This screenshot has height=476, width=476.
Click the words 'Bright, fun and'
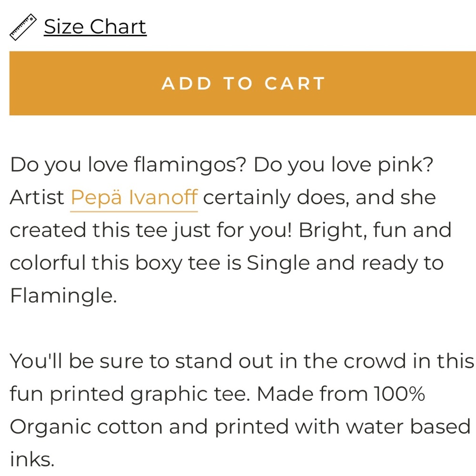pyautogui.click(x=375, y=230)
